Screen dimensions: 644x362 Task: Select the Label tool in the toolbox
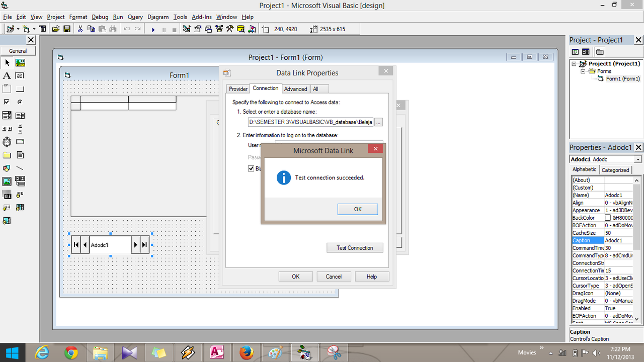(7, 76)
